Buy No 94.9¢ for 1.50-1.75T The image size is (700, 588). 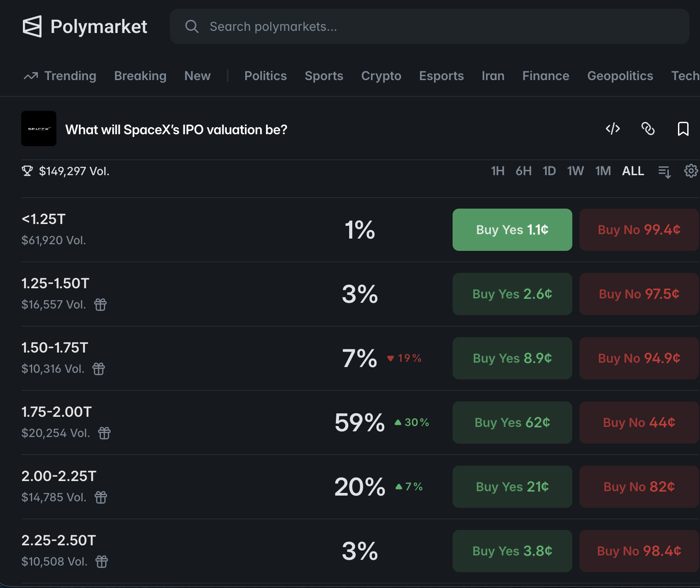[x=639, y=358]
